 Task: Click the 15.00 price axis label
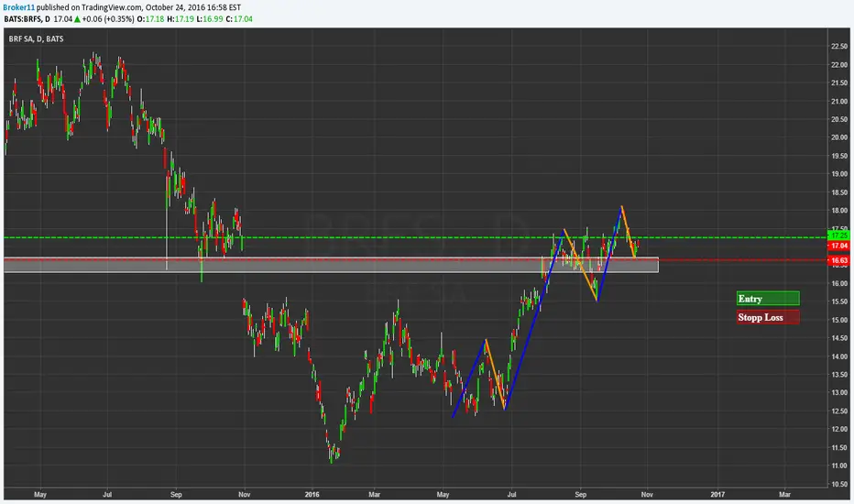pos(838,320)
